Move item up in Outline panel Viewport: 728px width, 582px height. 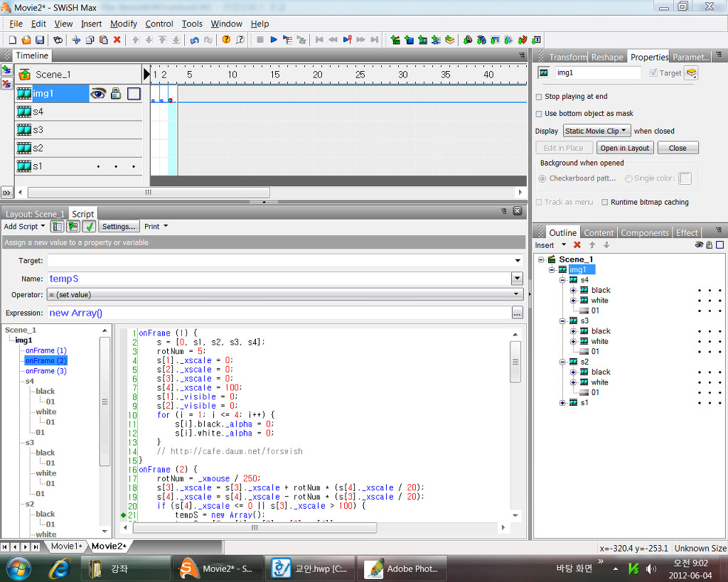click(592, 245)
